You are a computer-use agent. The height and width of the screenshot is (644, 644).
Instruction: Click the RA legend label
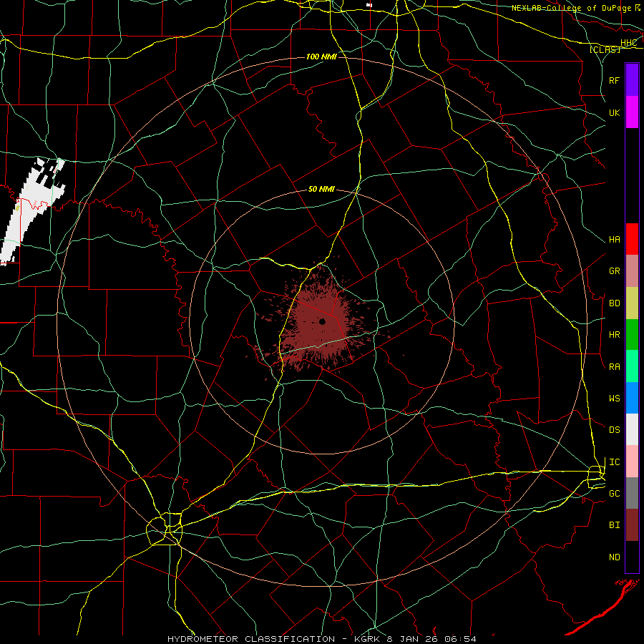click(615, 367)
